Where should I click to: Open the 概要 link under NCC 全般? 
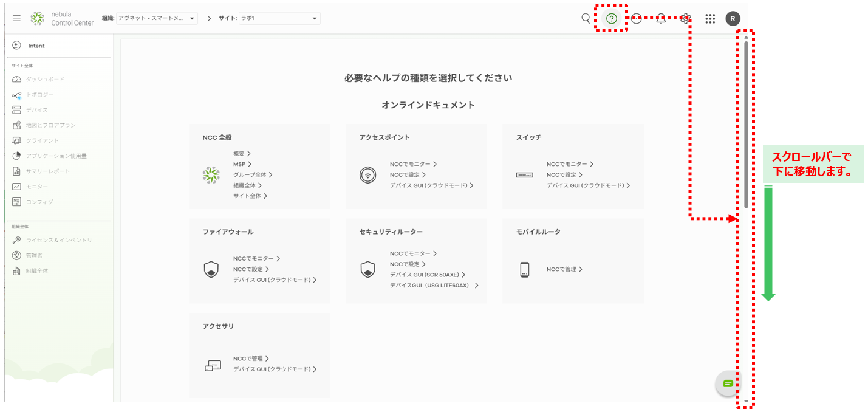pos(242,154)
